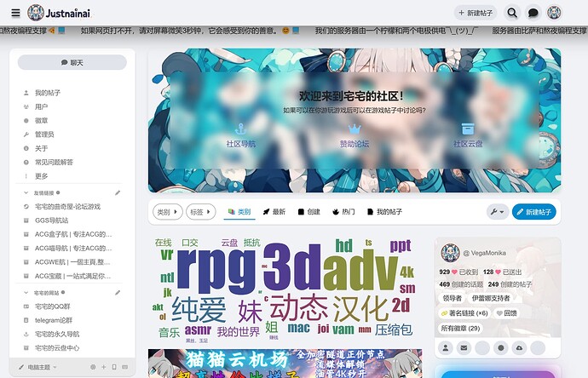Screen dimensions: 588x378
Task: Open ACG盒子航 link
Action: pos(72,234)
